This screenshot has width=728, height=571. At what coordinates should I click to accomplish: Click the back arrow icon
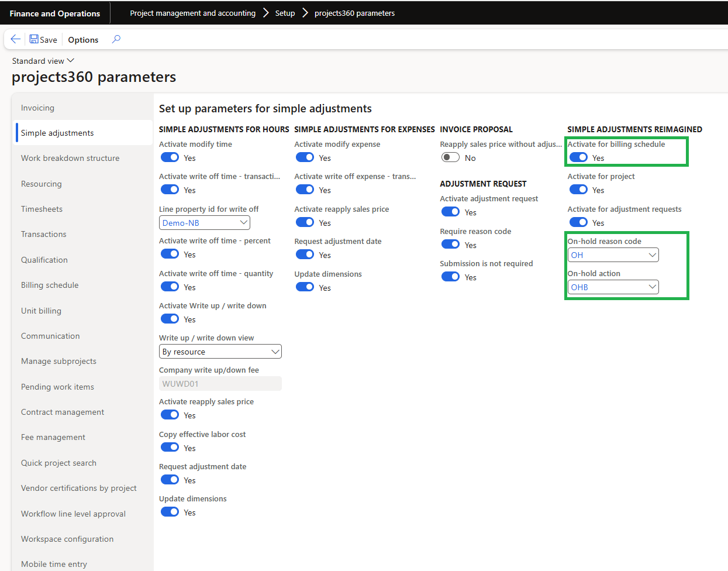[x=16, y=39]
